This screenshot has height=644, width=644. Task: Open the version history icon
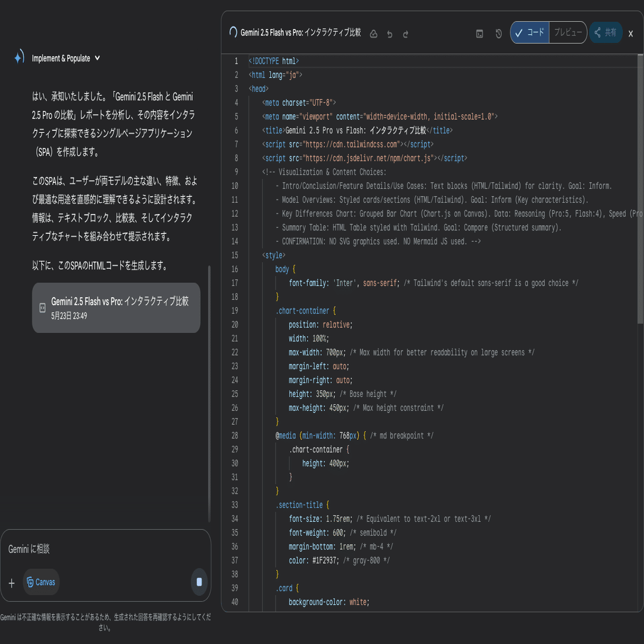499,34
